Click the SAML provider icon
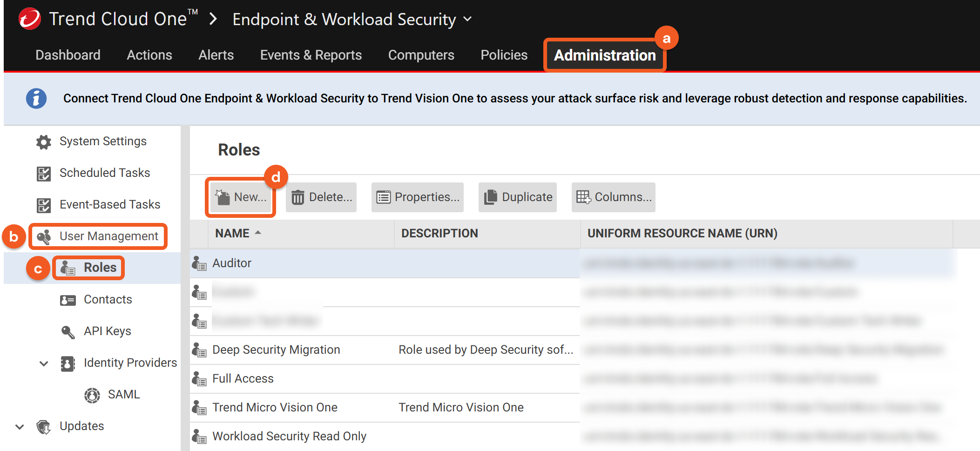The width and height of the screenshot is (980, 451). pos(92,395)
